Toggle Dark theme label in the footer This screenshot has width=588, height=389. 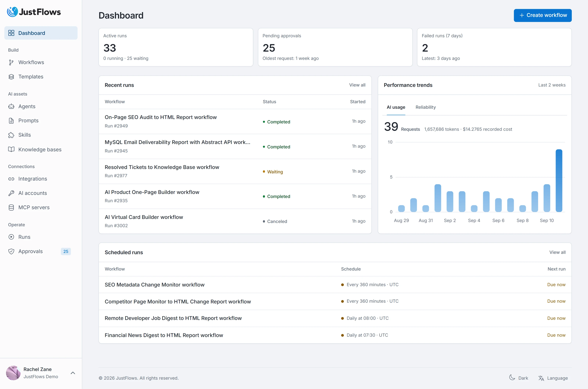(x=523, y=378)
